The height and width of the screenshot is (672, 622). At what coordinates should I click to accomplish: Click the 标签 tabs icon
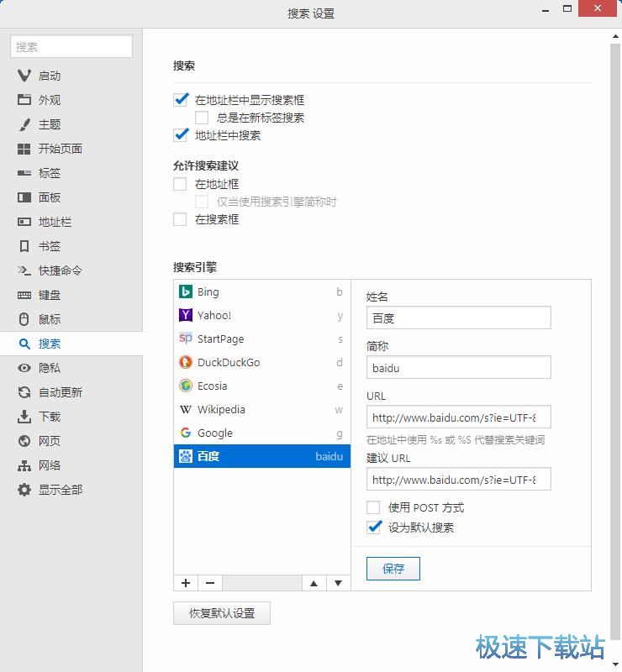click(x=24, y=173)
